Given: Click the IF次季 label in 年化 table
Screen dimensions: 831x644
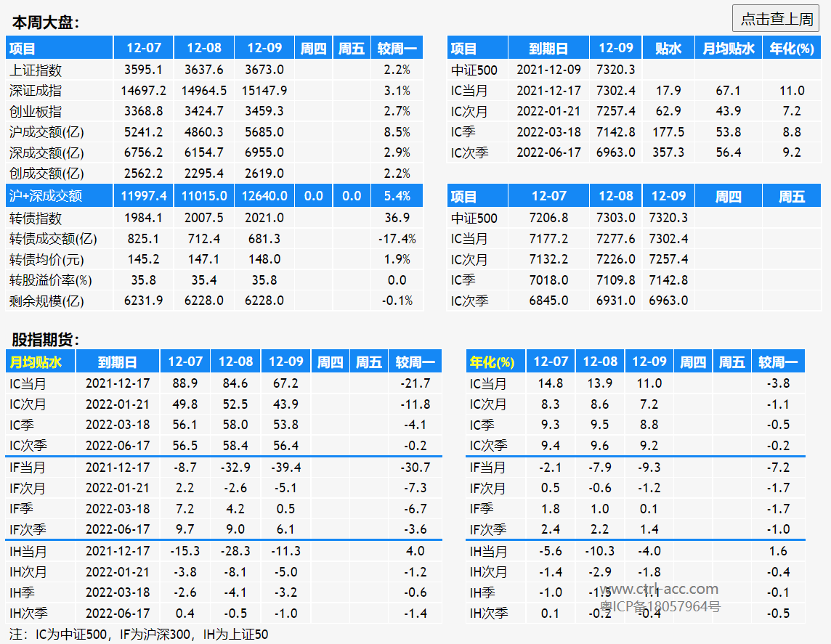Looking at the screenshot, I should pos(488,529).
